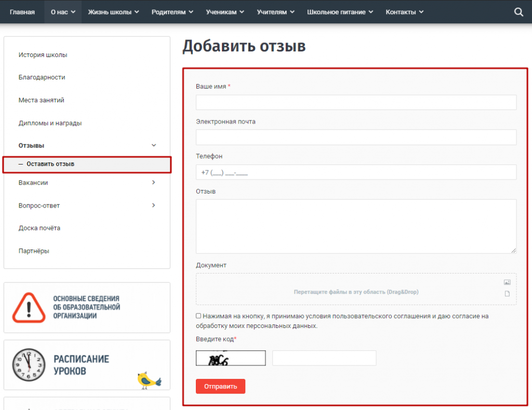This screenshot has height=410, width=532.
Task: Expand the Вакансии sidebar submenu arrow
Action: pos(153,183)
